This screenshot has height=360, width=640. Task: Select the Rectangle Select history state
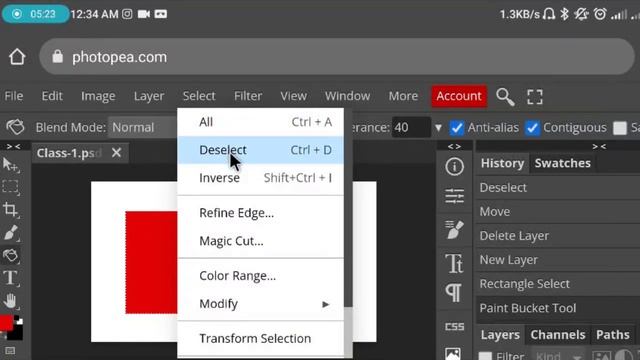click(x=558, y=284)
